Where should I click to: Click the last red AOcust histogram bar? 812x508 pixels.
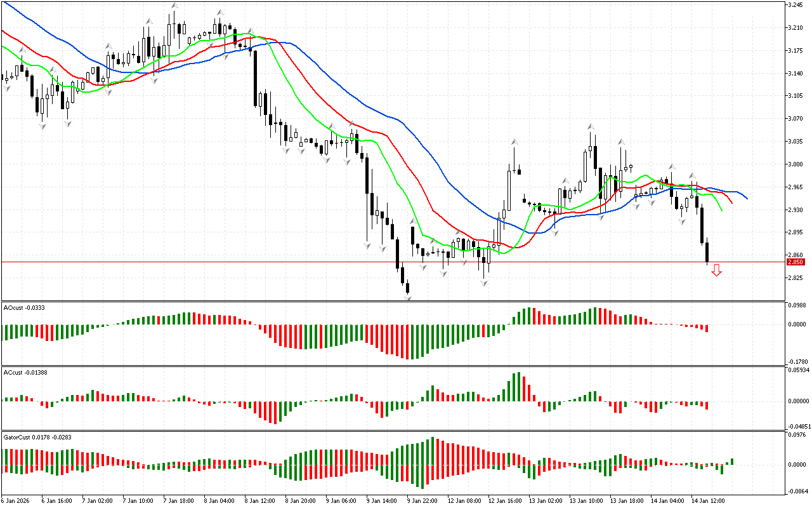coord(707,328)
